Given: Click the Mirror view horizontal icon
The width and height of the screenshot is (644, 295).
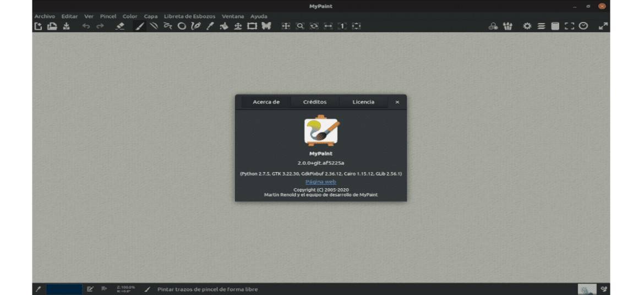Looking at the screenshot, I should [328, 26].
